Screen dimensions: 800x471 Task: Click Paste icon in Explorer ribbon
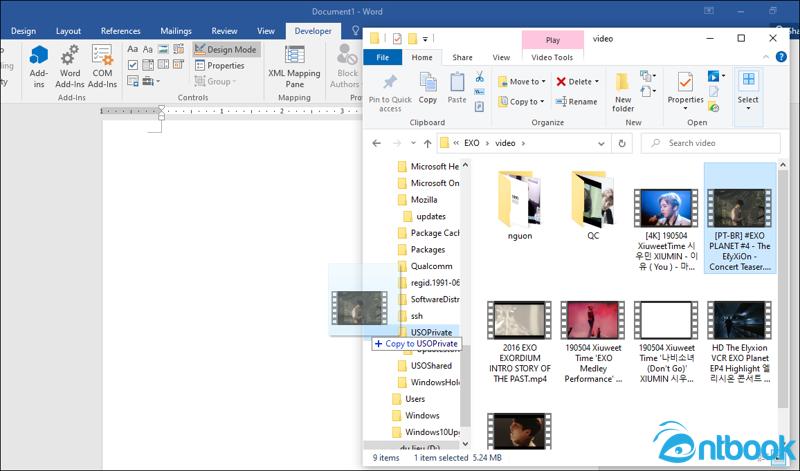(x=457, y=88)
